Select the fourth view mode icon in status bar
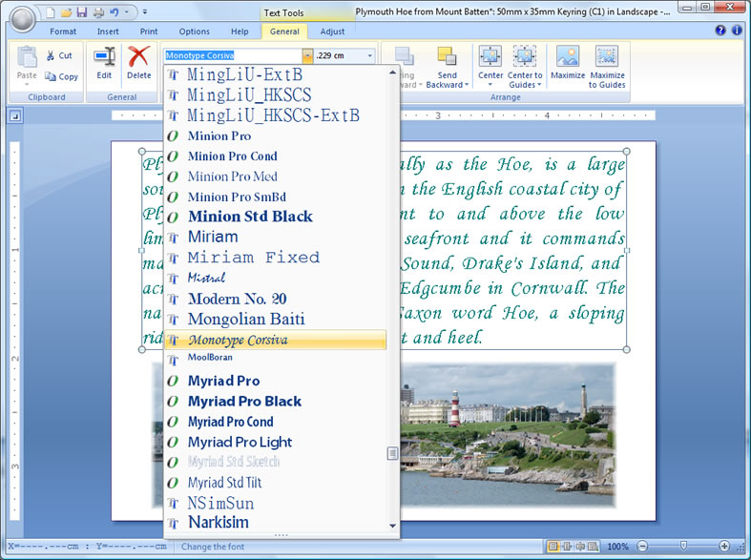The image size is (751, 560). (593, 546)
